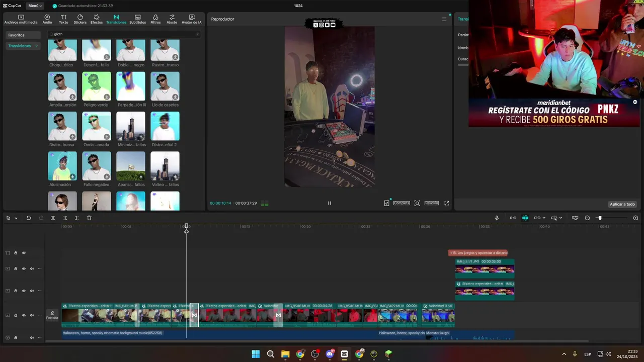
Task: Download the Onda ...onada transition
Action: (x=107, y=137)
